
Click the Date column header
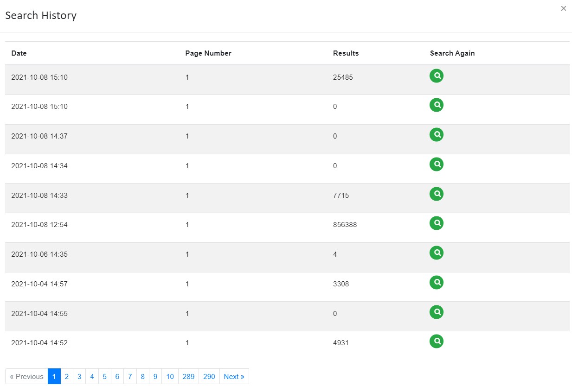(x=19, y=53)
